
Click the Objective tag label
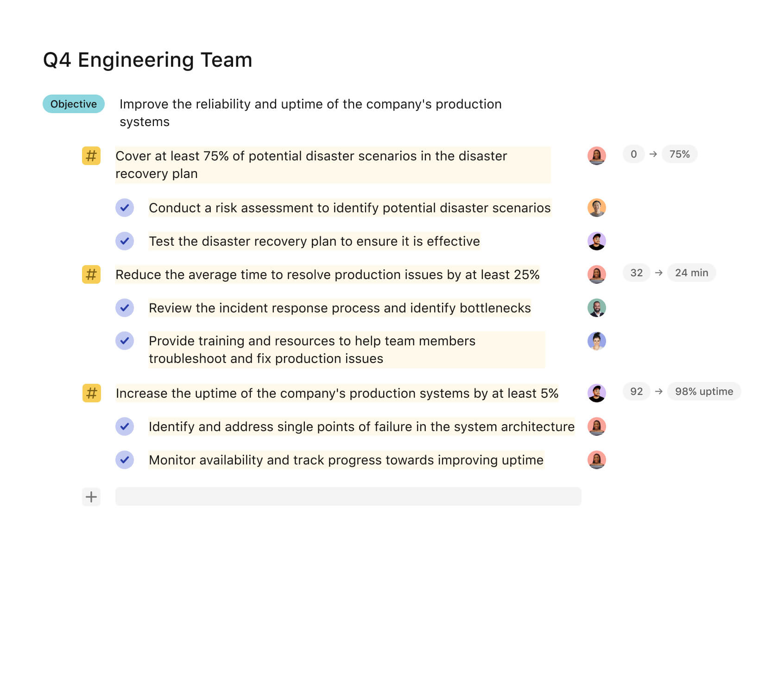[x=74, y=104]
